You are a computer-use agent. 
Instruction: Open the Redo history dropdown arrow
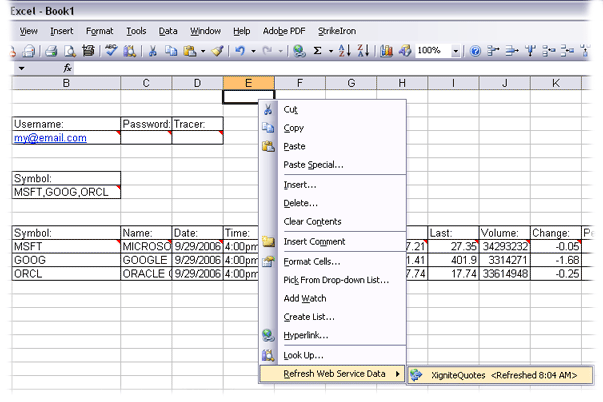tap(281, 51)
